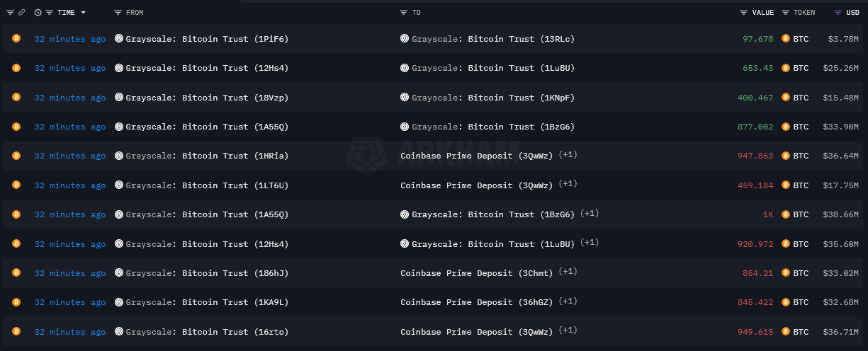The width and height of the screenshot is (868, 351).
Task: Click the 877.002 BTC value
Action: pyautogui.click(x=755, y=127)
